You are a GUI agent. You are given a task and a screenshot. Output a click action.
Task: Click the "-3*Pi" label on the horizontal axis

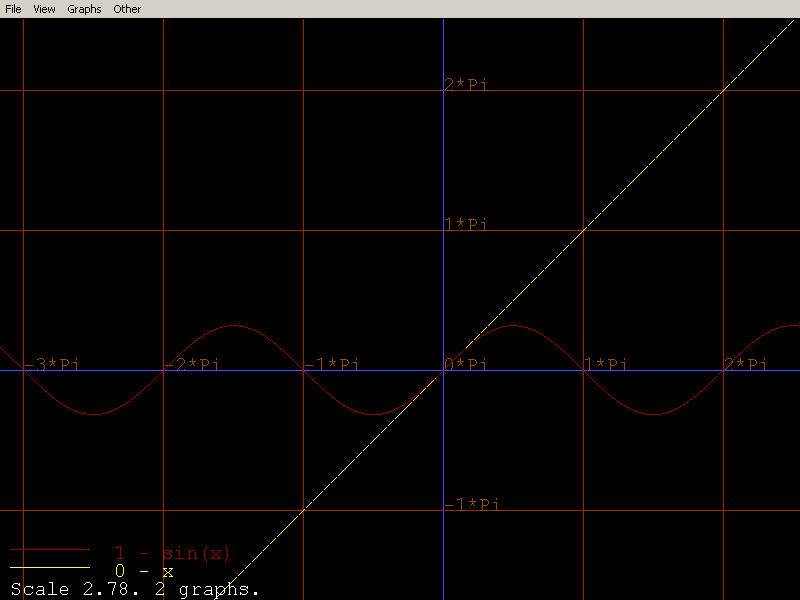(52, 364)
